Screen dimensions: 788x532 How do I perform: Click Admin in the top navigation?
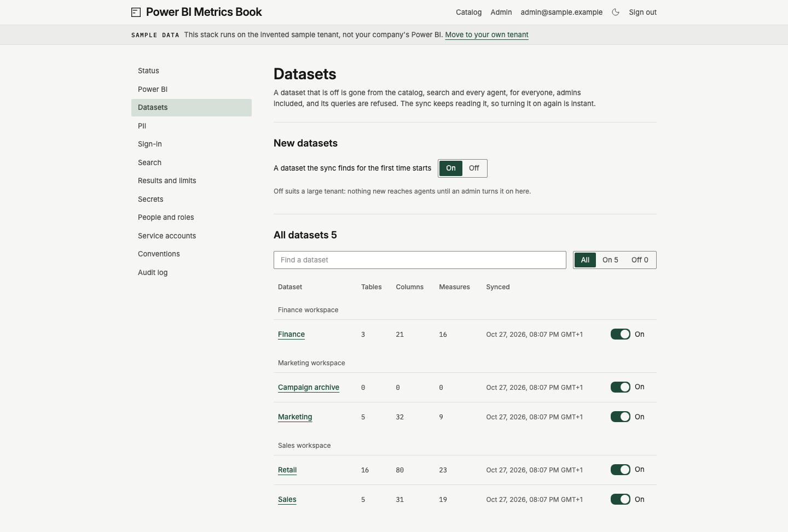pyautogui.click(x=501, y=13)
